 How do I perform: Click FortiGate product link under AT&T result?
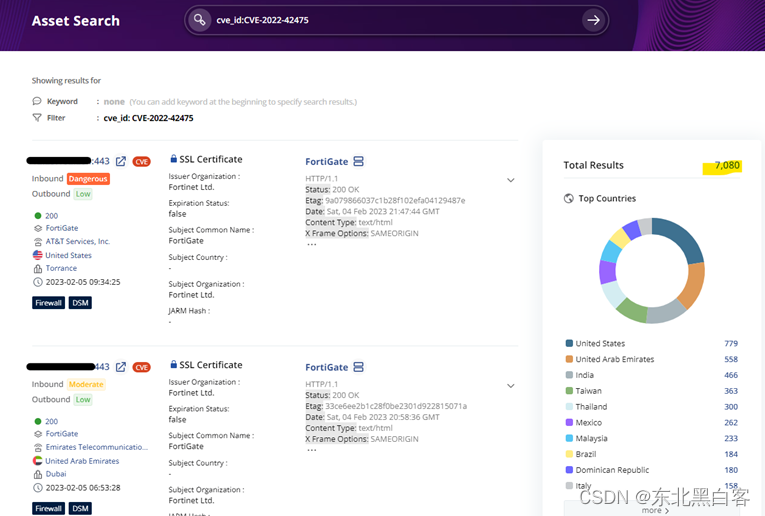[x=61, y=228]
